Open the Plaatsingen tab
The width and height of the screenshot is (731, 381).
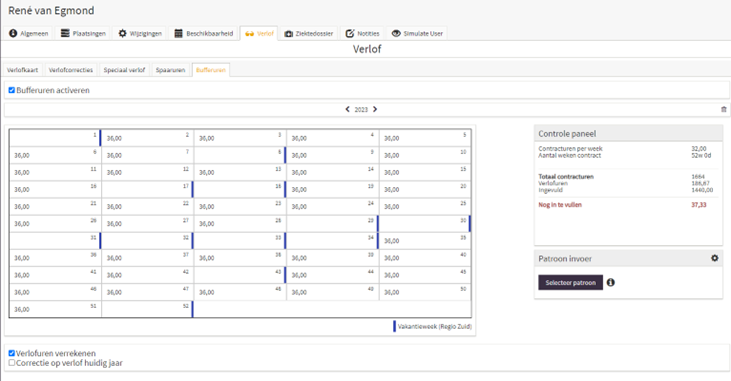click(83, 34)
